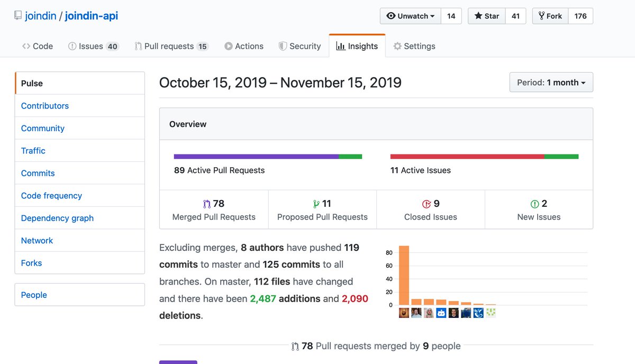
Task: Open 2 New Issues
Action: [x=539, y=210]
